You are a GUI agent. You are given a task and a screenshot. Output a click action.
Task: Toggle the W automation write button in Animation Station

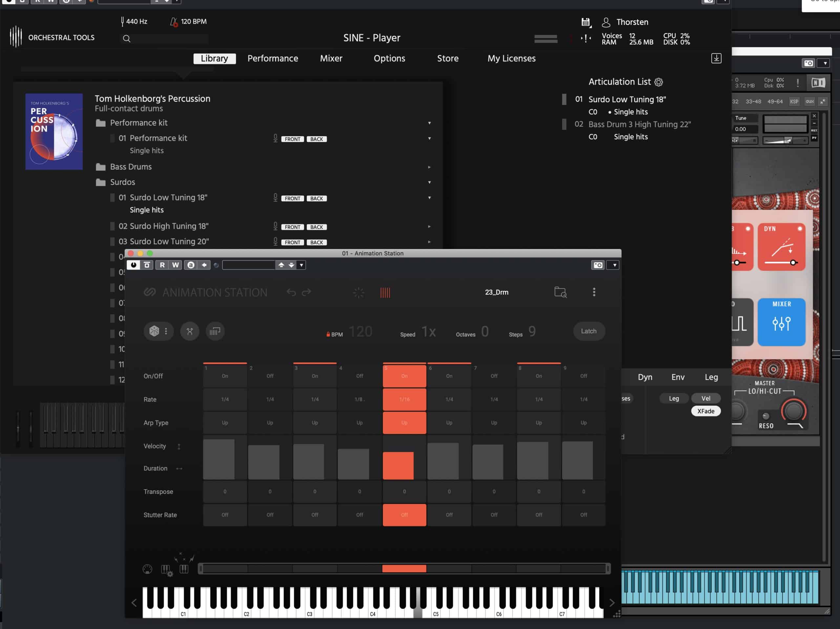tap(176, 265)
